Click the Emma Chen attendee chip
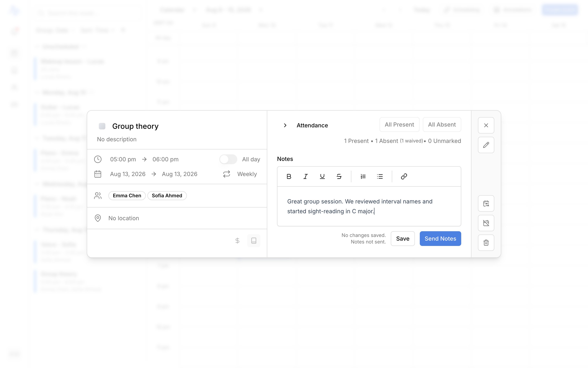 coord(127,196)
